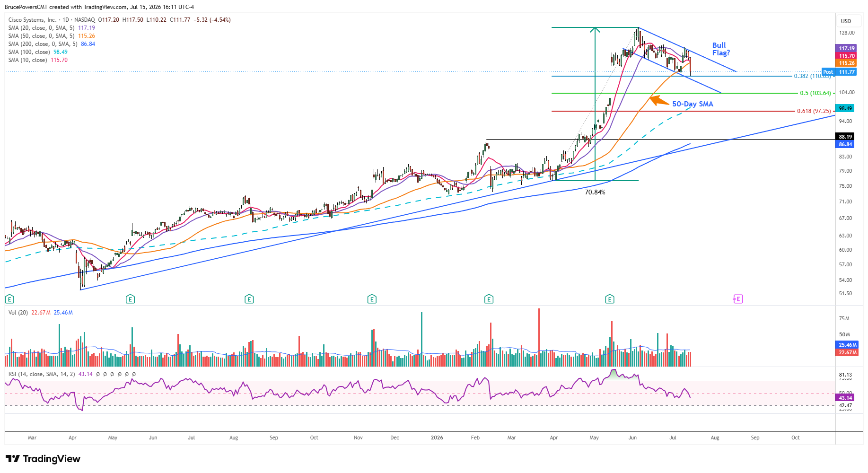Click the teal 98.49 price axis tag

(846, 108)
